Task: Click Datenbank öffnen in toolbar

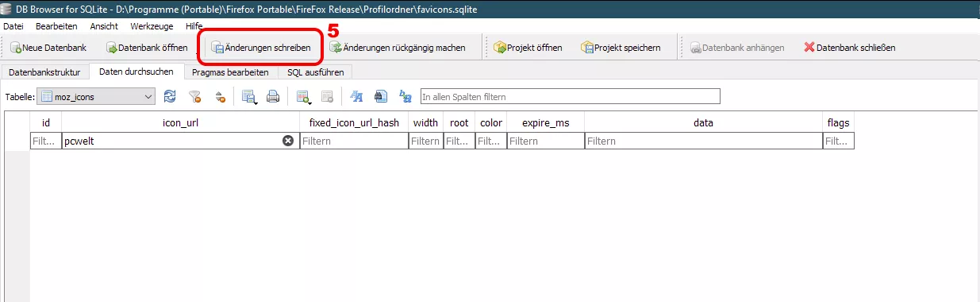Action: click(147, 48)
